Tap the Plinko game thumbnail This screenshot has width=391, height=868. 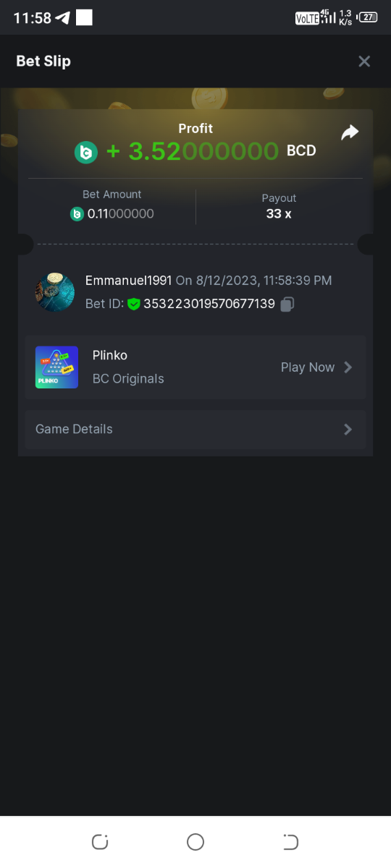(x=56, y=367)
